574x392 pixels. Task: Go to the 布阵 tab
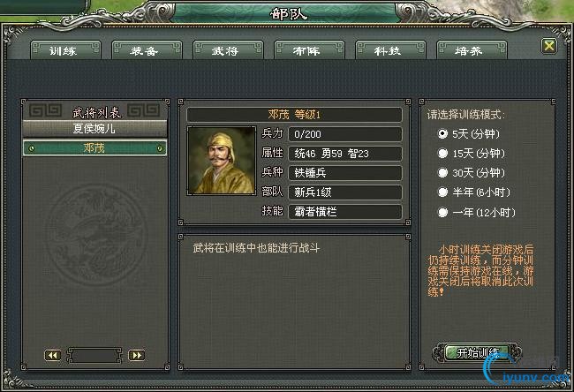[x=309, y=50]
